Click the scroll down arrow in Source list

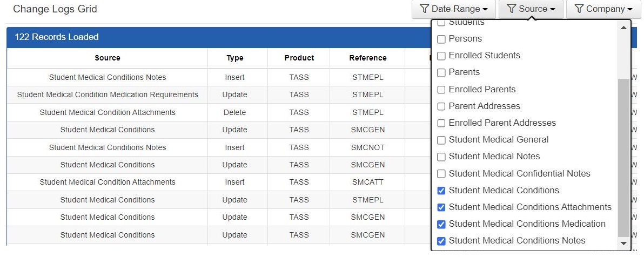coord(624,244)
